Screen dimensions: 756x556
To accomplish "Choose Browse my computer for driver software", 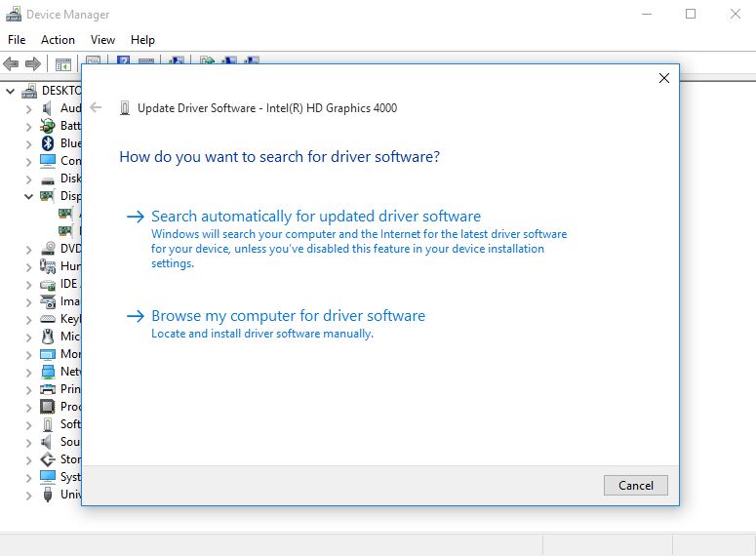I will pyautogui.click(x=288, y=316).
